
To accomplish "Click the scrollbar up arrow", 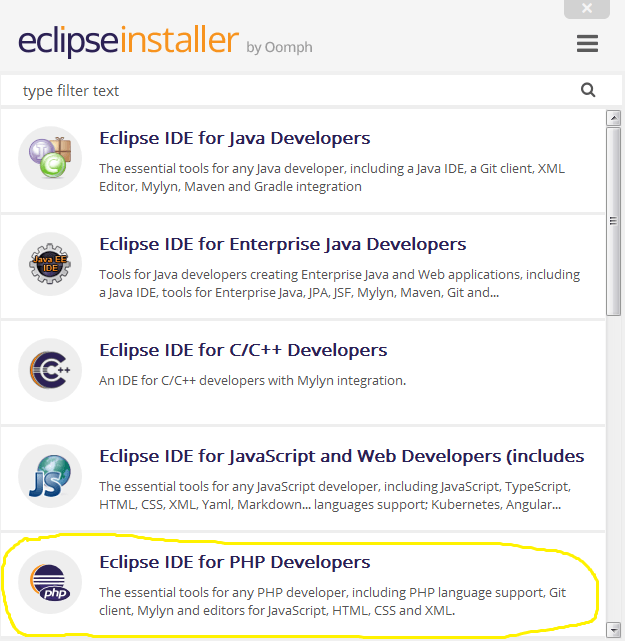I will pyautogui.click(x=614, y=118).
